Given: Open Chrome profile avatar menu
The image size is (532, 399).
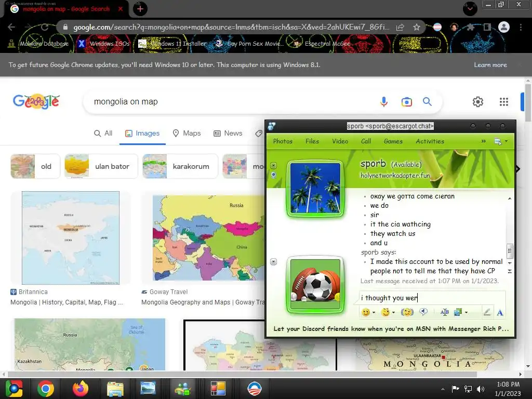Looking at the screenshot, I should click(x=504, y=27).
